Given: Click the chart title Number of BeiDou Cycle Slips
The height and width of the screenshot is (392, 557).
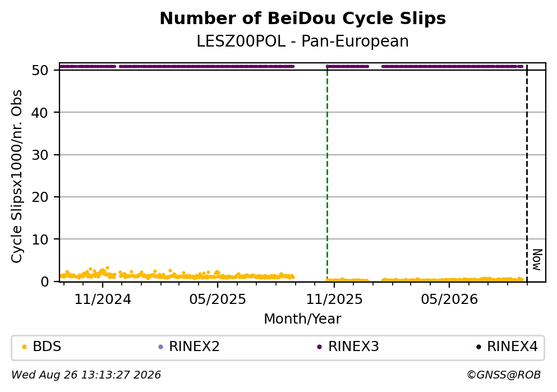Looking at the screenshot, I should (x=303, y=19).
